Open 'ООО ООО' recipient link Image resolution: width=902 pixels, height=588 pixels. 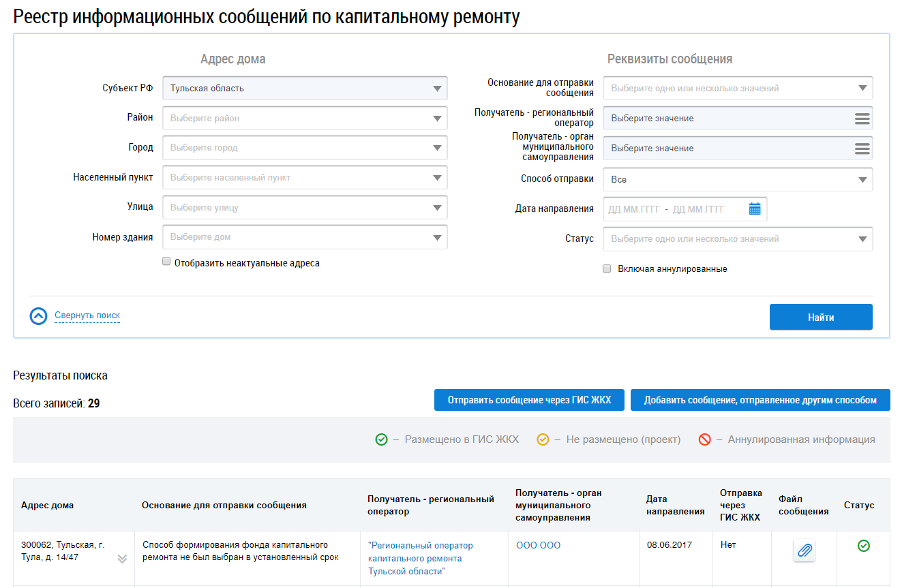tap(538, 546)
